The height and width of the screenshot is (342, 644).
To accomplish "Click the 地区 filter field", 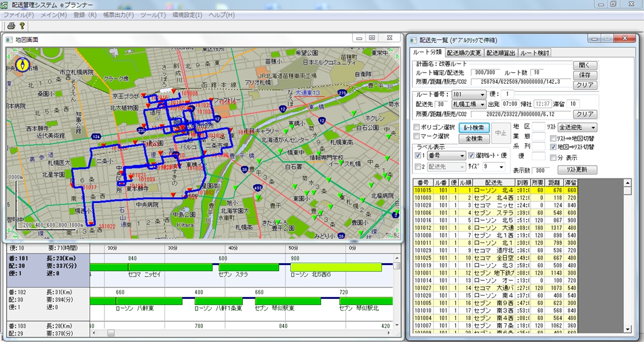I will [x=538, y=127].
